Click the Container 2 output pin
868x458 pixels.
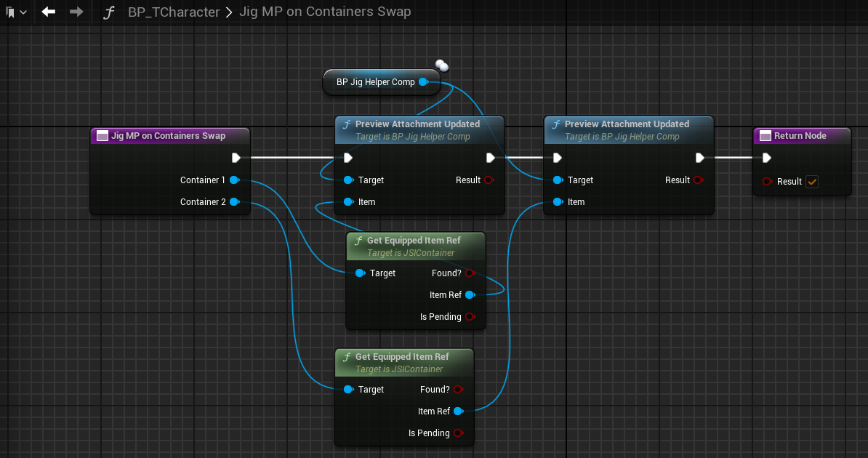(235, 201)
